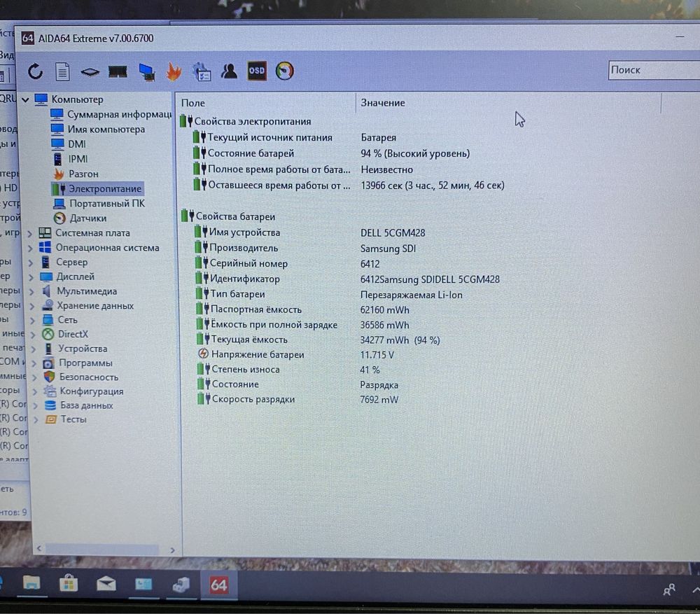Click the People icon in system tray
The height and width of the screenshot is (614, 700).
[x=669, y=590]
